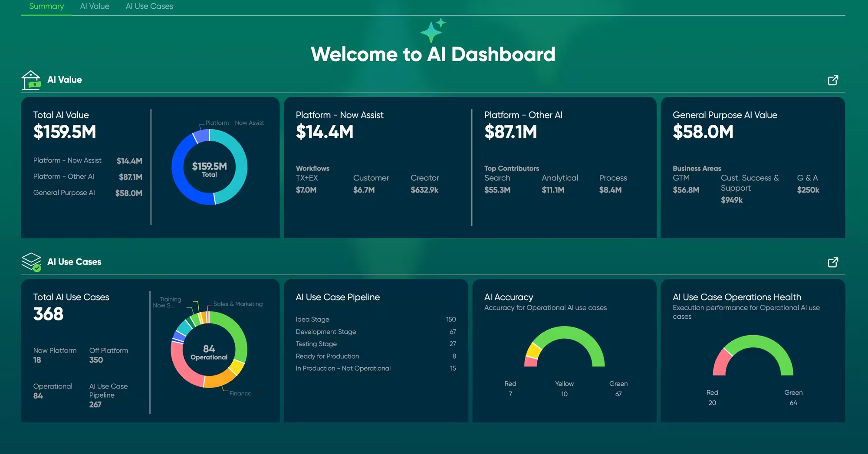The image size is (868, 454).
Task: Click the Ready for Production row
Action: pyautogui.click(x=327, y=356)
